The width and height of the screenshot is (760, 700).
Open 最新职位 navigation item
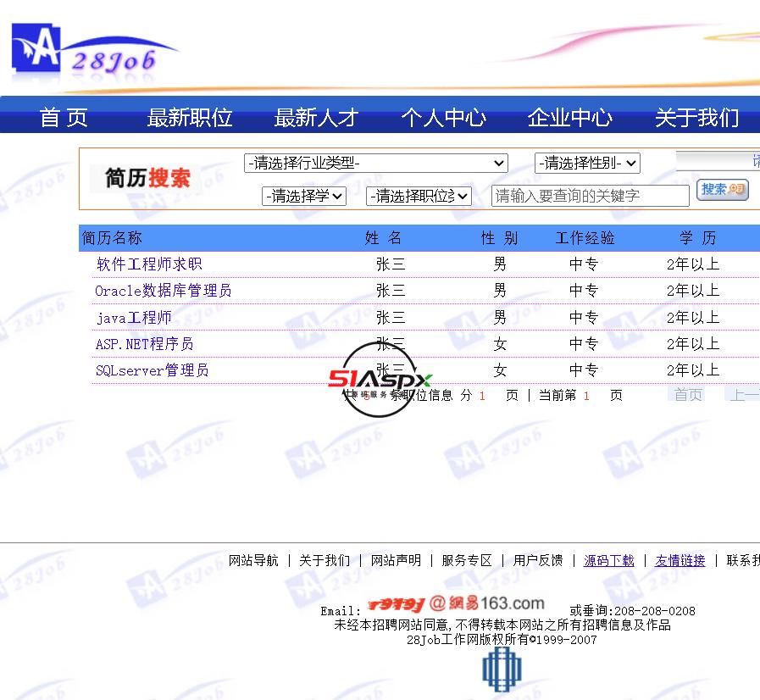pyautogui.click(x=190, y=117)
